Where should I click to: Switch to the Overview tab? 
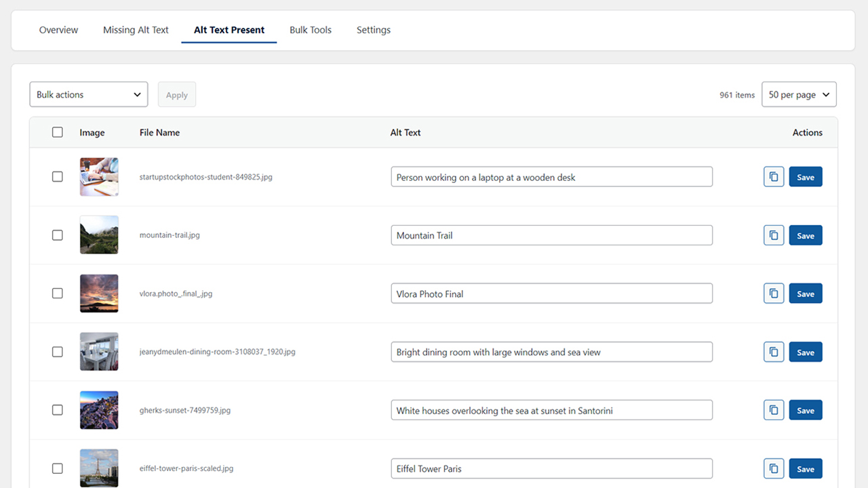(x=58, y=30)
